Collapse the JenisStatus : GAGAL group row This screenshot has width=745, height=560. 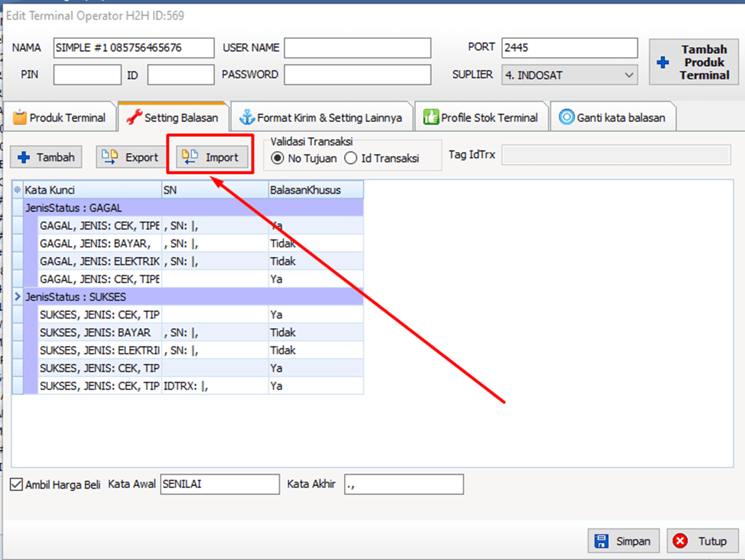click(18, 208)
